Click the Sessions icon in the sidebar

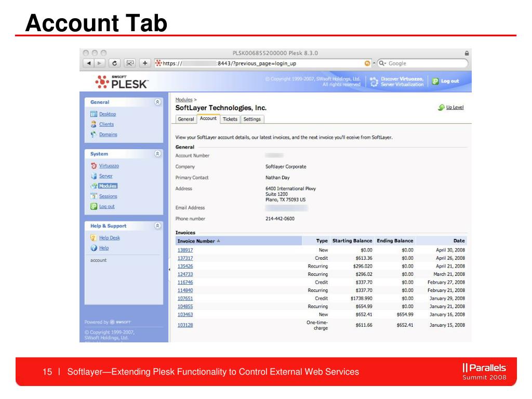(x=94, y=196)
